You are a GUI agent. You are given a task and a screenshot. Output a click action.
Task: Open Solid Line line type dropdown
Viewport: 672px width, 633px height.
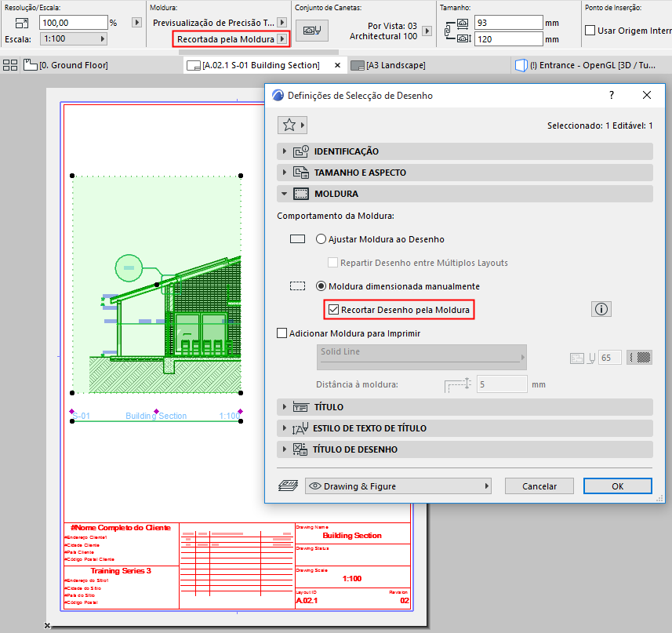coord(422,357)
